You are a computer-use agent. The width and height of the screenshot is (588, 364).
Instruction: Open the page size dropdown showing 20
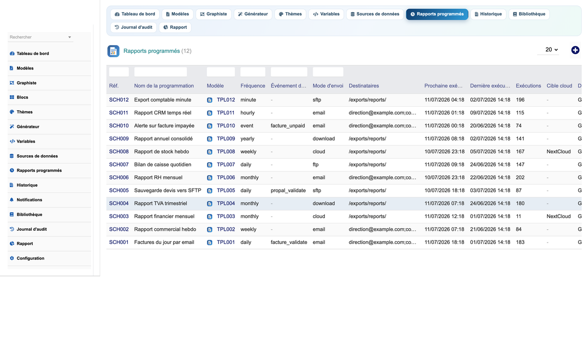(548, 49)
